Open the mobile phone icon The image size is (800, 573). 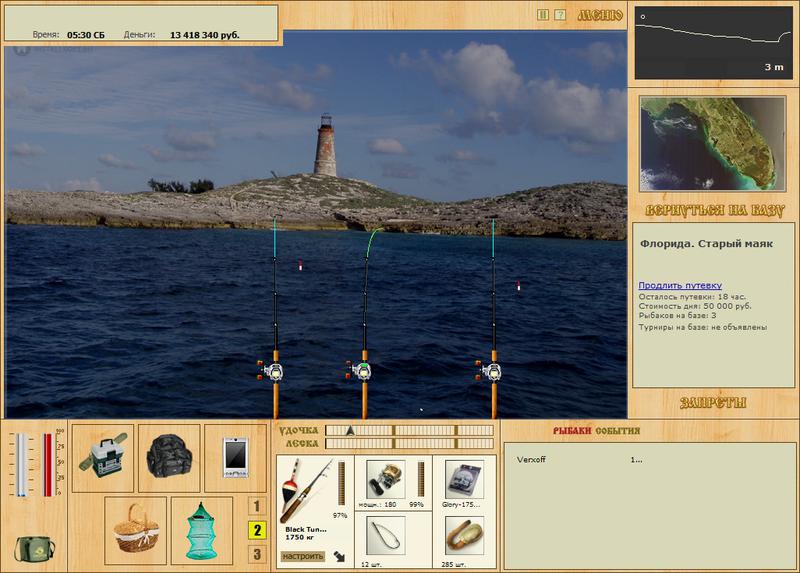point(235,458)
